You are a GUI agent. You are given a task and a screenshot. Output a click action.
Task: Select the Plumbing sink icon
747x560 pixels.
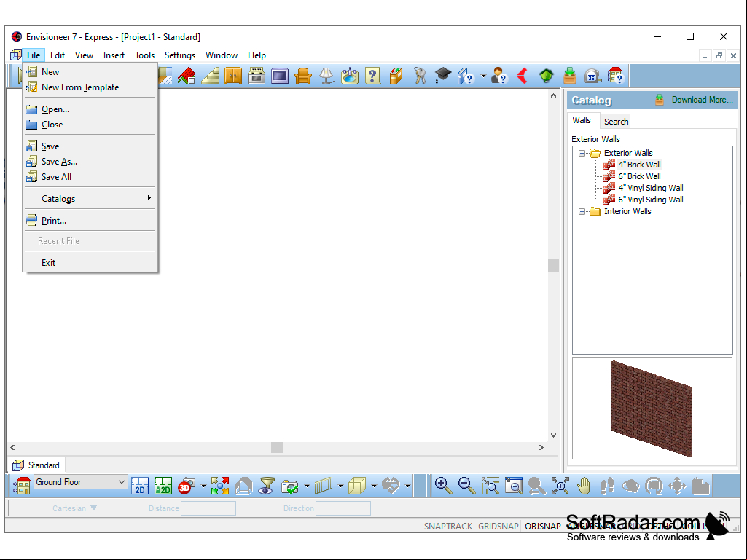click(x=350, y=76)
